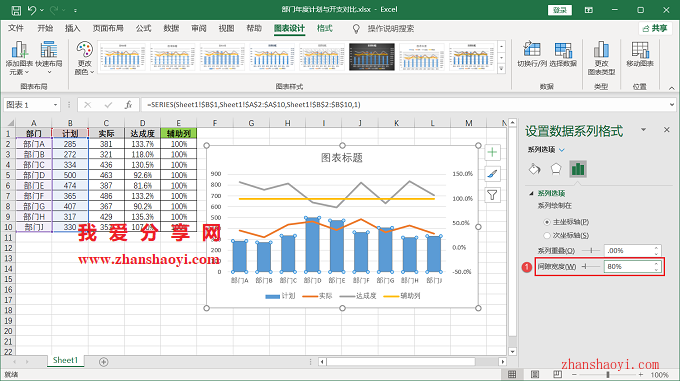This screenshot has height=381, width=680.
Task: Expand the formula bar
Action: [672, 104]
